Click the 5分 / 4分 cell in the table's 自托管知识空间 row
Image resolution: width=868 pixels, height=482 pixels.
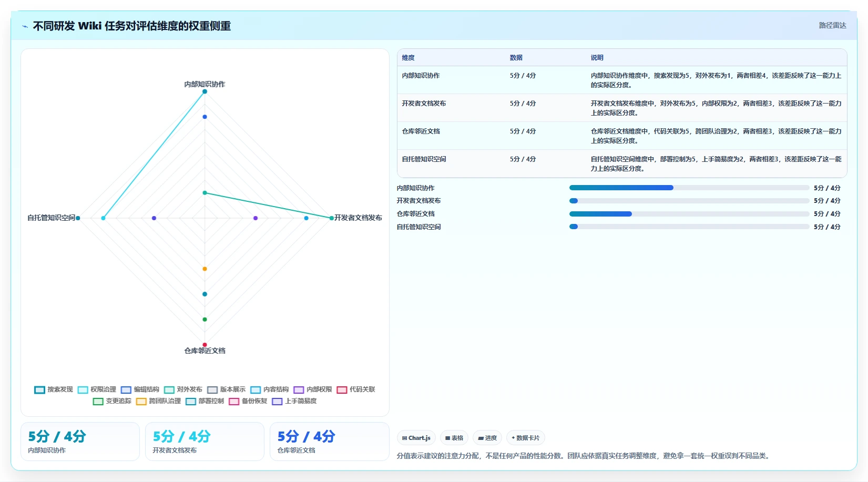(523, 159)
